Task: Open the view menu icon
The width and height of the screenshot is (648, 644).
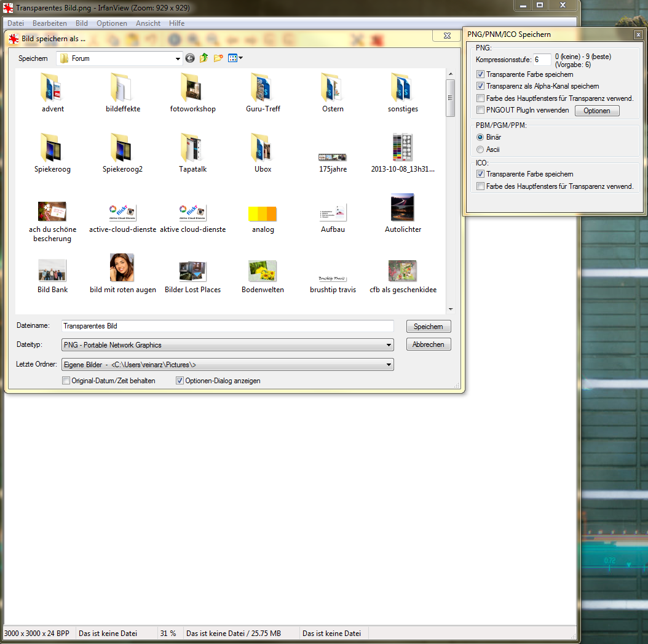Action: point(235,58)
